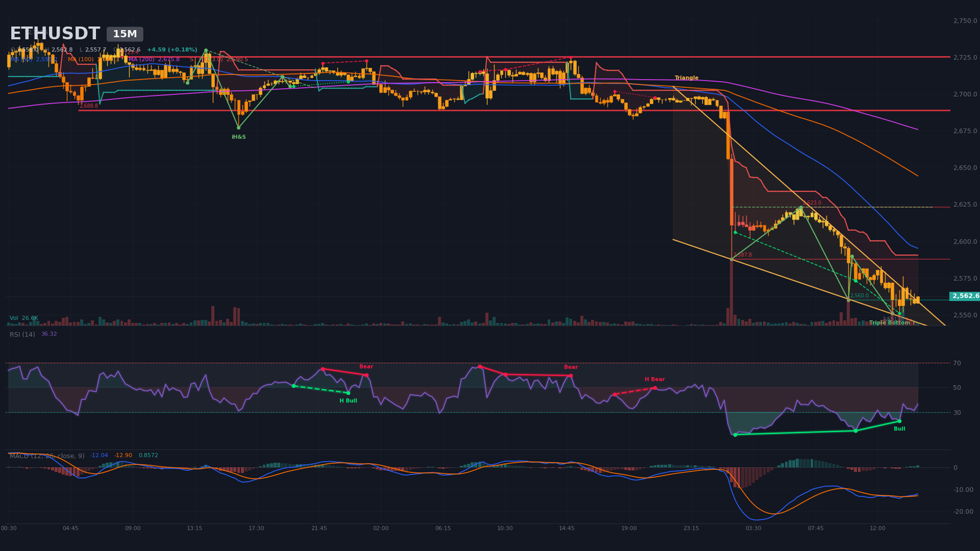Click the 2,750.0 price axis label
This screenshot has width=980, height=551.
pyautogui.click(x=965, y=21)
